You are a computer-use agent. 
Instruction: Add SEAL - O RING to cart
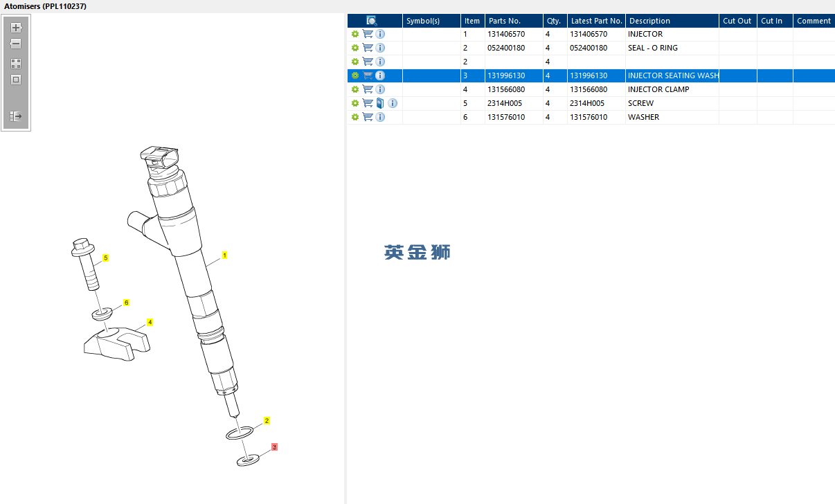[368, 48]
